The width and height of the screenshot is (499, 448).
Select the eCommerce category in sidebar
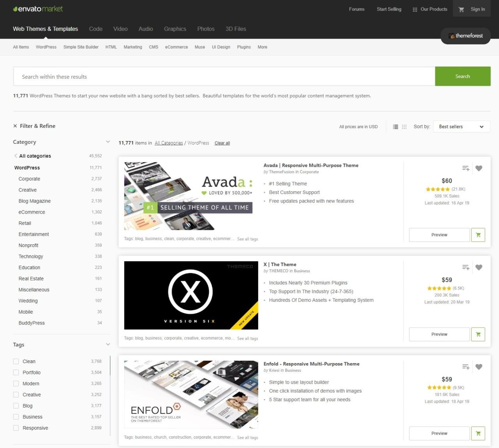pos(32,212)
